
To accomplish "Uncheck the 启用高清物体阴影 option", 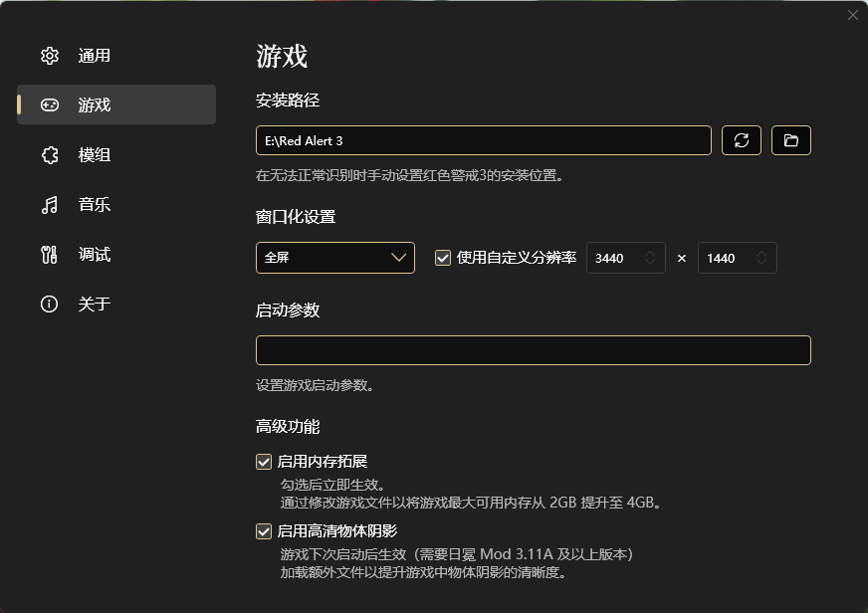I will coord(264,531).
